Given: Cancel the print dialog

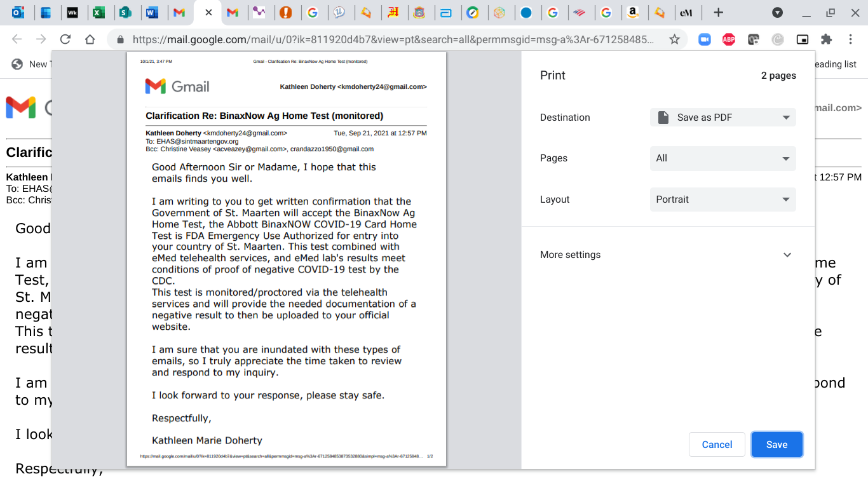Looking at the screenshot, I should coord(717,445).
